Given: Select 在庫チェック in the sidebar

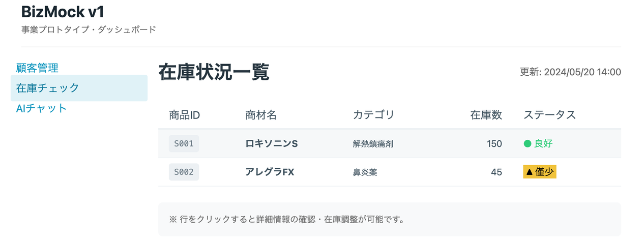Looking at the screenshot, I should (48, 88).
